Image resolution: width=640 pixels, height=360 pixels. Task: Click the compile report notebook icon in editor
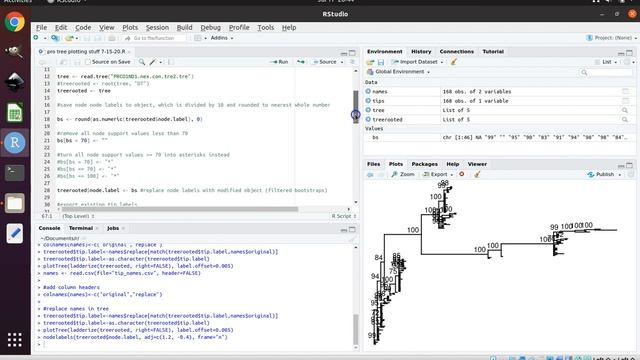tap(171, 62)
